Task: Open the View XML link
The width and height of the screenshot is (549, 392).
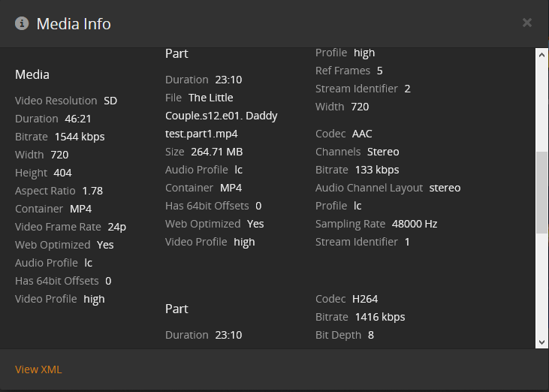Action: coord(38,369)
